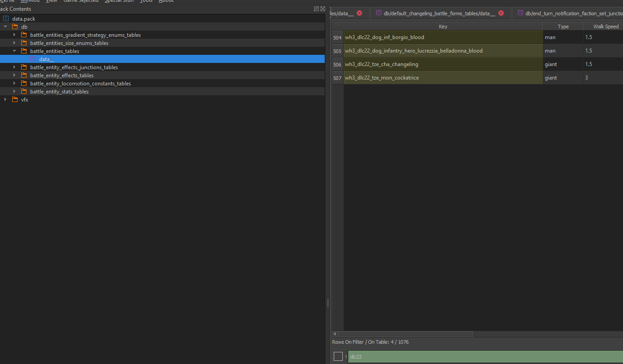Toggle the NOT filter checkbox
The height and width of the screenshot is (364, 623).
338,356
